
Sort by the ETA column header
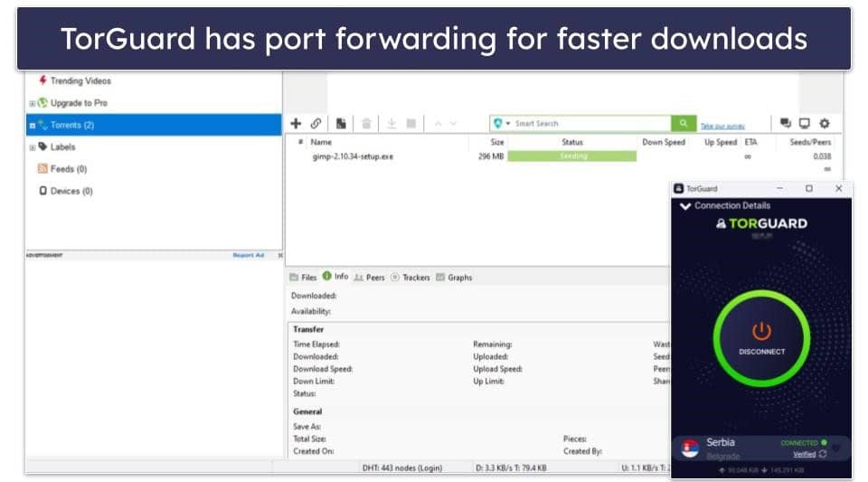point(750,142)
